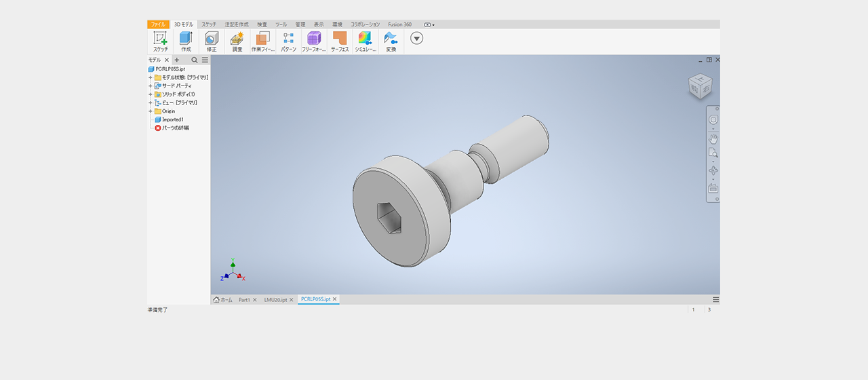Click the ViewCube to change orientation
Image resolution: width=868 pixels, height=380 pixels.
pos(700,86)
